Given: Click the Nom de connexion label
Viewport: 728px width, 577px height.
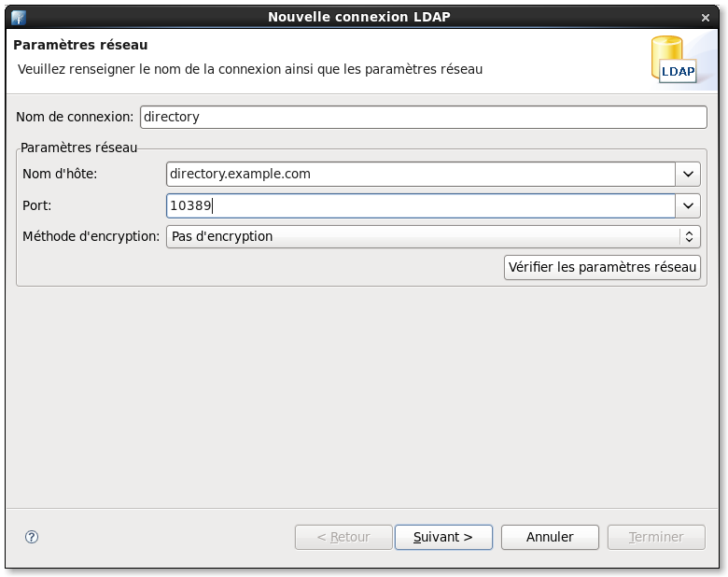Looking at the screenshot, I should click(x=75, y=118).
